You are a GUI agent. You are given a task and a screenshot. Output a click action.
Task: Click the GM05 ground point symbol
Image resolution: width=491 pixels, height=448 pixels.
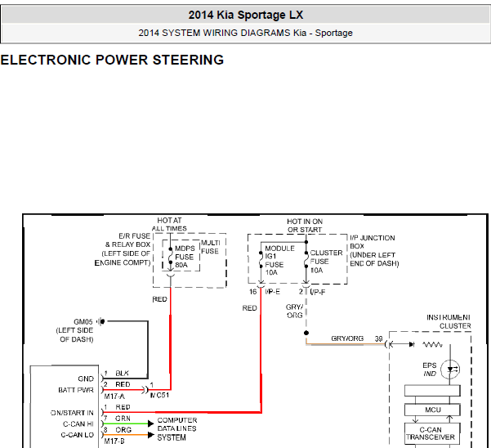click(100, 321)
